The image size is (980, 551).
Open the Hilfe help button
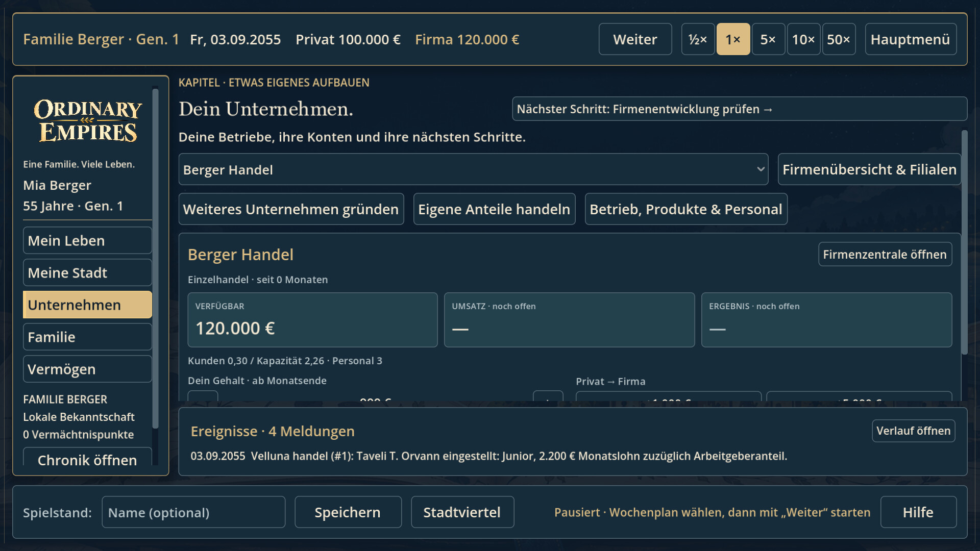click(x=918, y=512)
